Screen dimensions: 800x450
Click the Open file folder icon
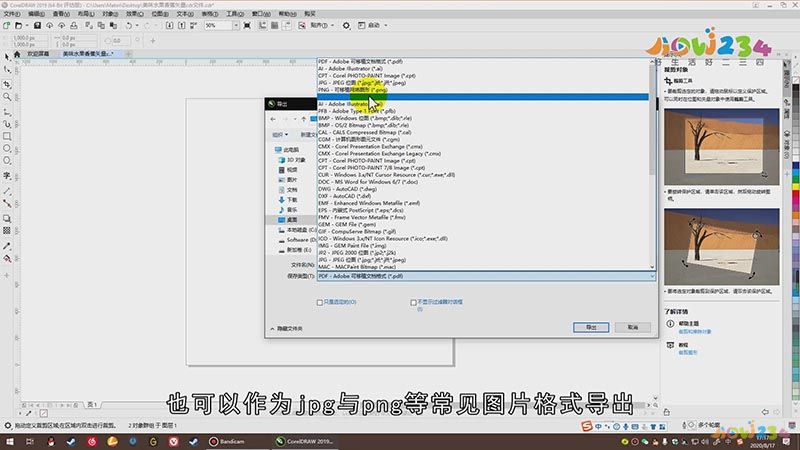pyautogui.click(x=18, y=25)
